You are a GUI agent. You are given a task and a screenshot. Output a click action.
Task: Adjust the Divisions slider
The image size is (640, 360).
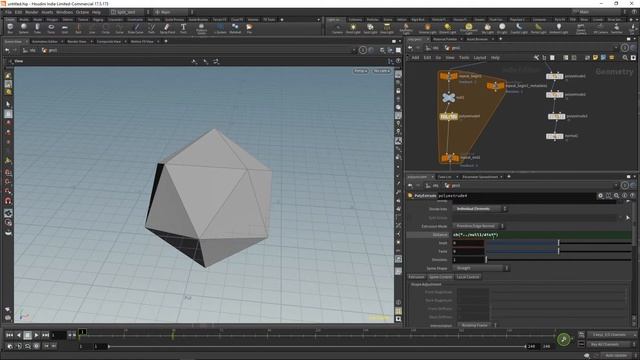(x=558, y=260)
